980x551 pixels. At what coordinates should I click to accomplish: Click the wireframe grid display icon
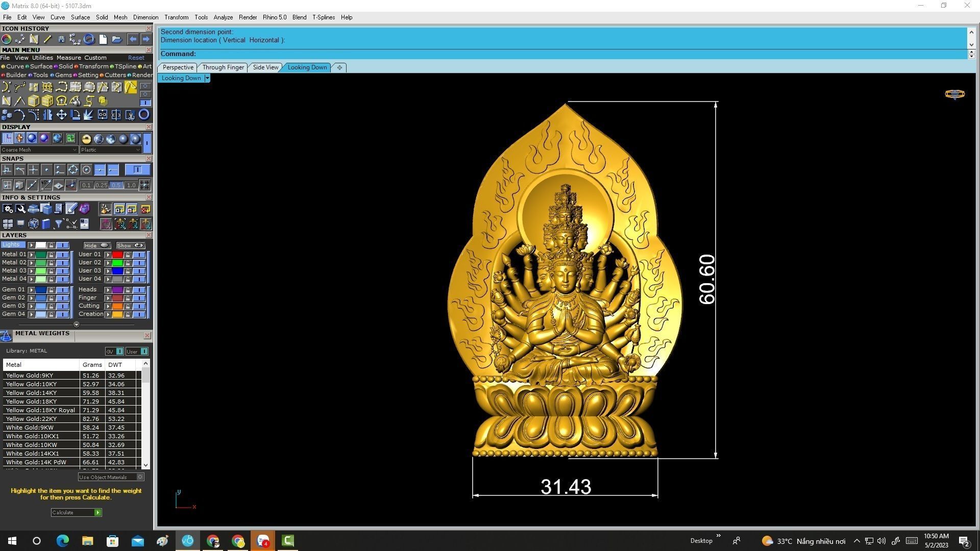click(7, 138)
